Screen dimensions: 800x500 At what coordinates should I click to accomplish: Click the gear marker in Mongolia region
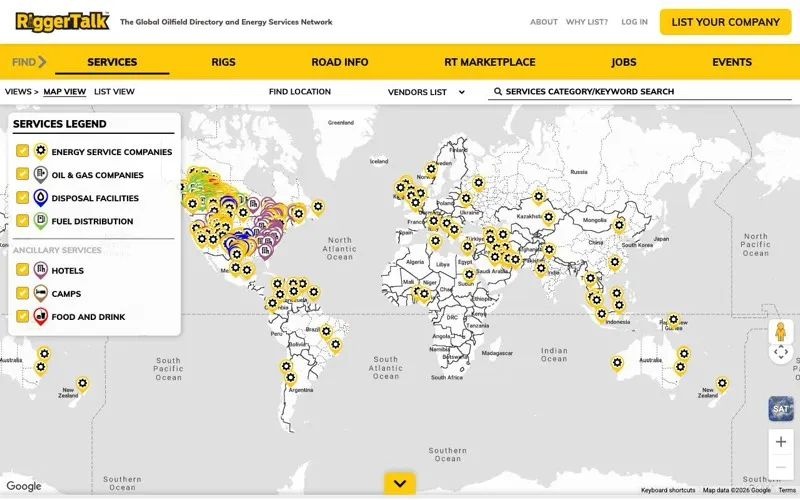click(619, 226)
